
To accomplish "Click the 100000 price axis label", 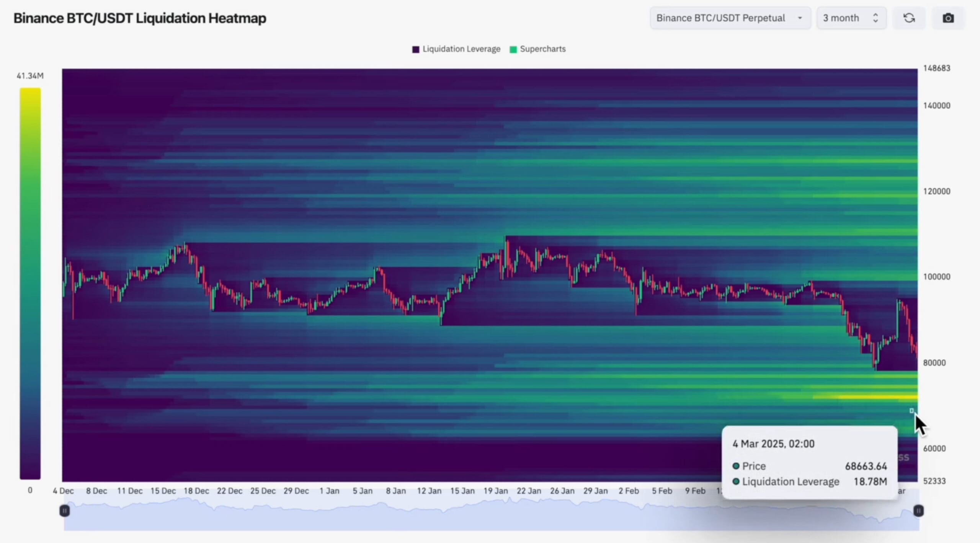I will click(x=936, y=277).
